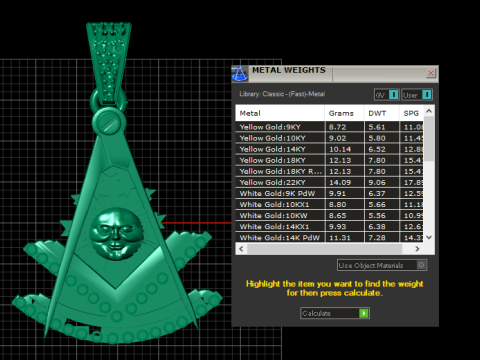
Task: Select the green pendant model in viewport
Action: tap(117, 183)
